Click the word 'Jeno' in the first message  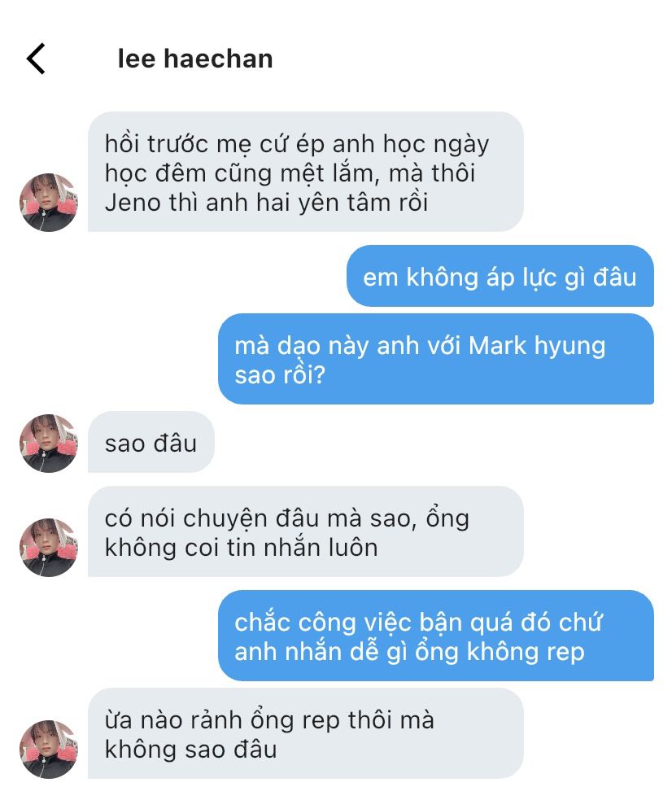[x=126, y=203]
